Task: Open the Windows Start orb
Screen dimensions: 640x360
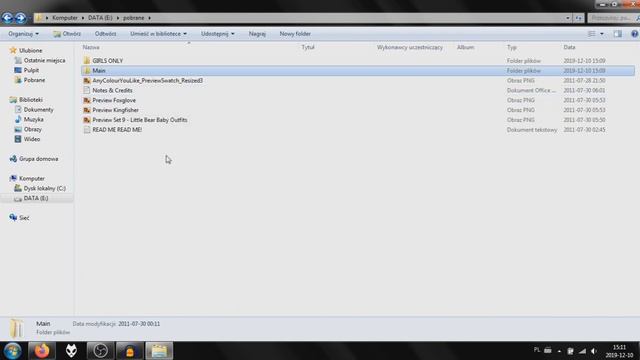Action: [13, 351]
